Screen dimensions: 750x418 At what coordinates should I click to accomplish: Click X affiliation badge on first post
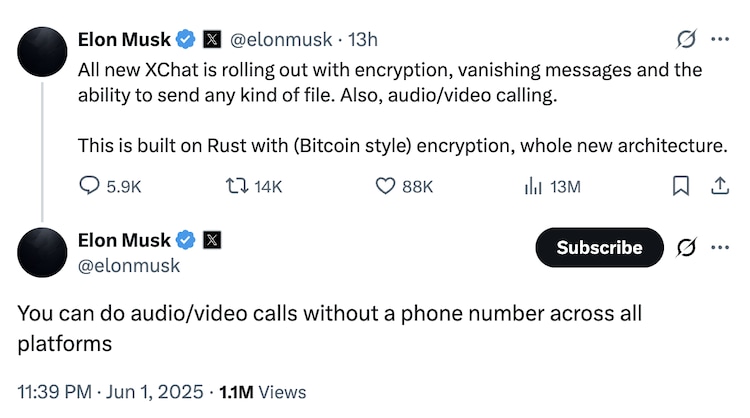[213, 40]
